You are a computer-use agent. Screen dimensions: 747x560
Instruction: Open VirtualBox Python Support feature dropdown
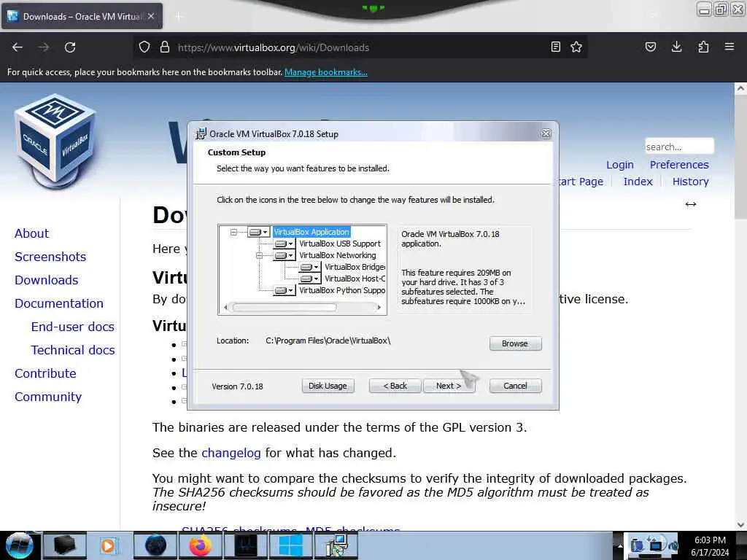click(x=284, y=290)
